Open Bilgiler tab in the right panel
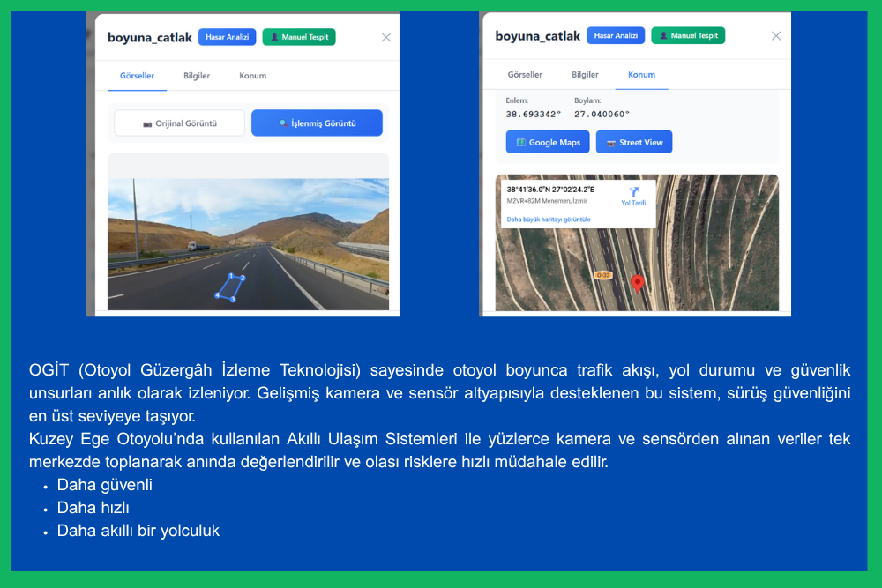 [585, 75]
